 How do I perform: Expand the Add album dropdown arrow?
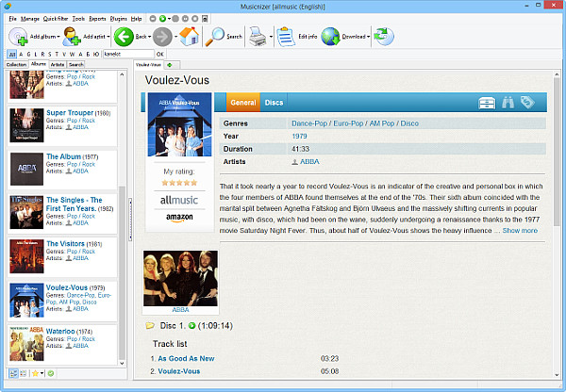[58, 37]
